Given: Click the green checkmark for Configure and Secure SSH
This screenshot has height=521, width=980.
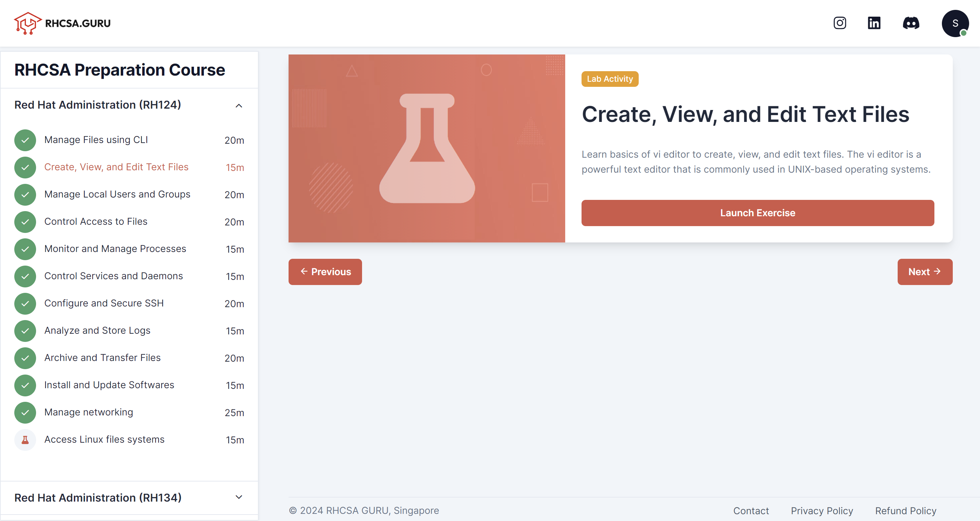Looking at the screenshot, I should click(x=25, y=303).
